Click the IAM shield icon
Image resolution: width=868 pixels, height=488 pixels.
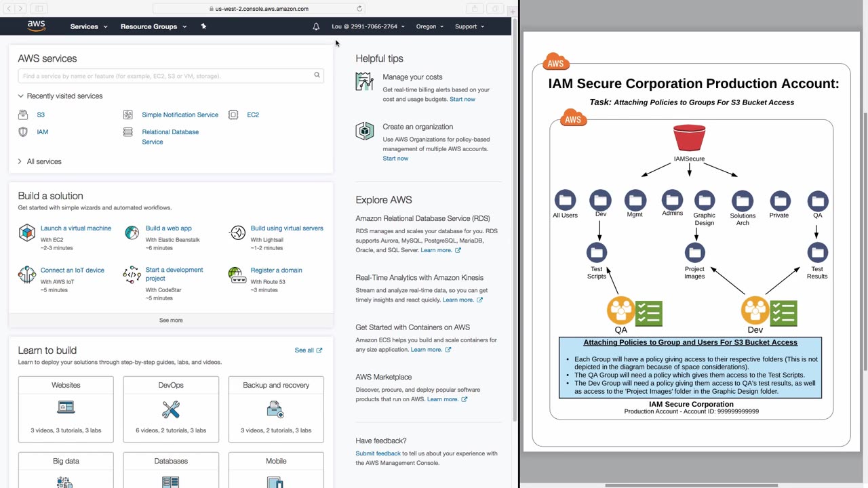23,132
